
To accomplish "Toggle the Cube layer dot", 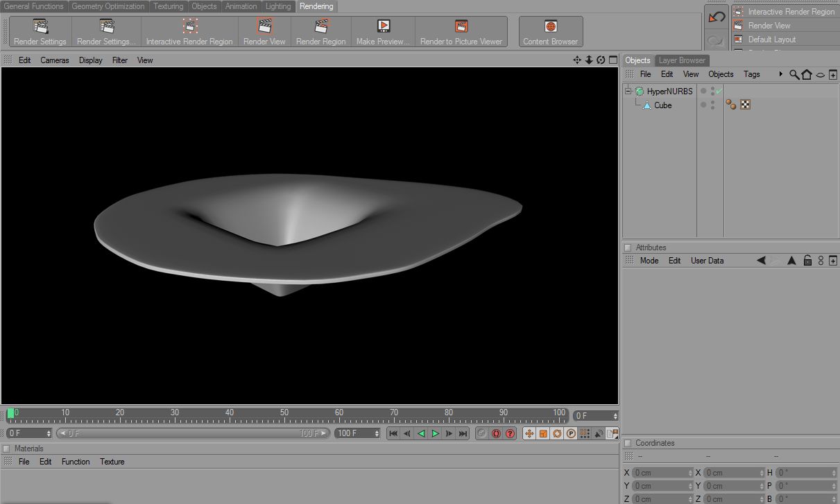I will [703, 105].
